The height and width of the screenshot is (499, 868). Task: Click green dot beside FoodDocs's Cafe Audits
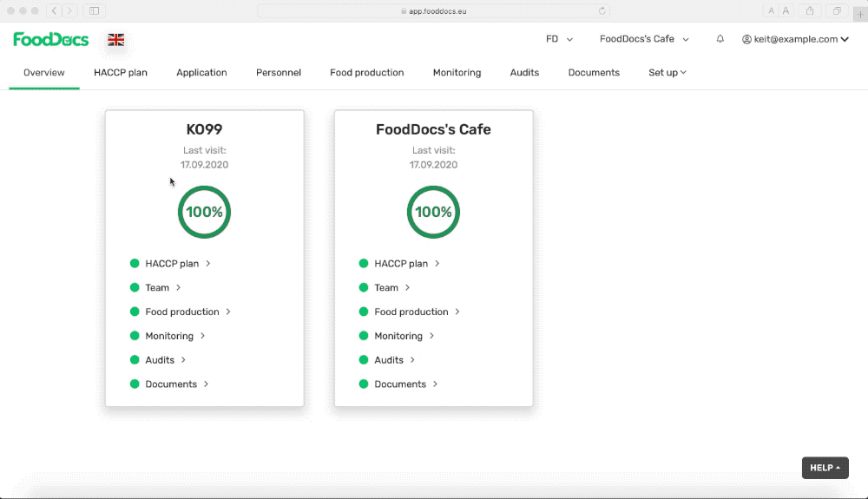click(364, 360)
